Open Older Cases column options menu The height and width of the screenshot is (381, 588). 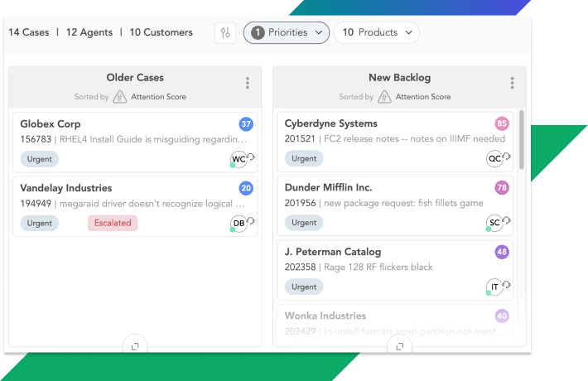[248, 83]
